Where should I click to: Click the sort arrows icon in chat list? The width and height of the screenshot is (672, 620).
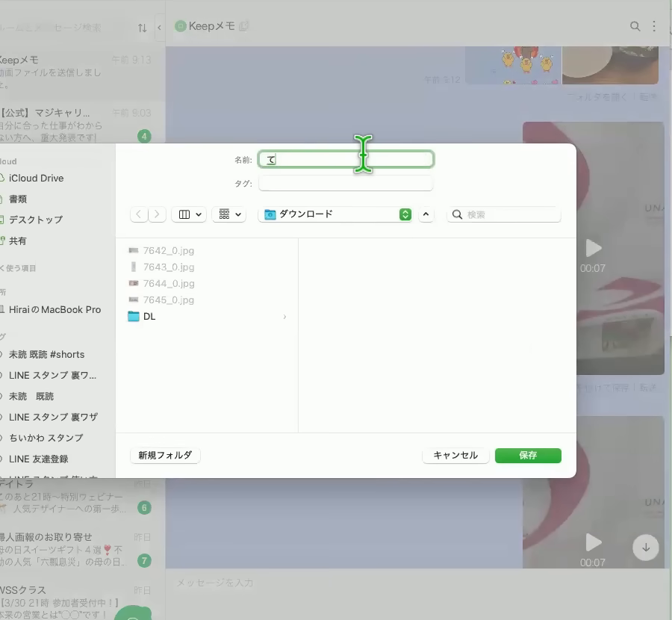(143, 28)
